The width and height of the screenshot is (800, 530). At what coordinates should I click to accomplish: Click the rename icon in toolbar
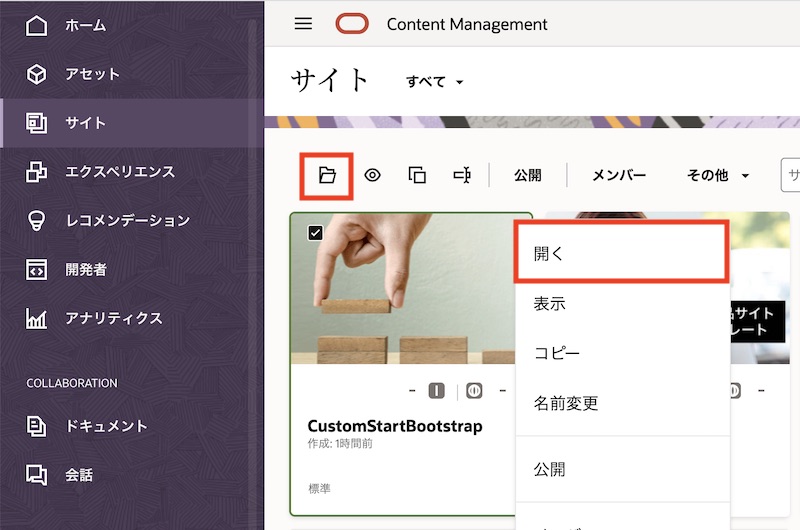point(461,175)
